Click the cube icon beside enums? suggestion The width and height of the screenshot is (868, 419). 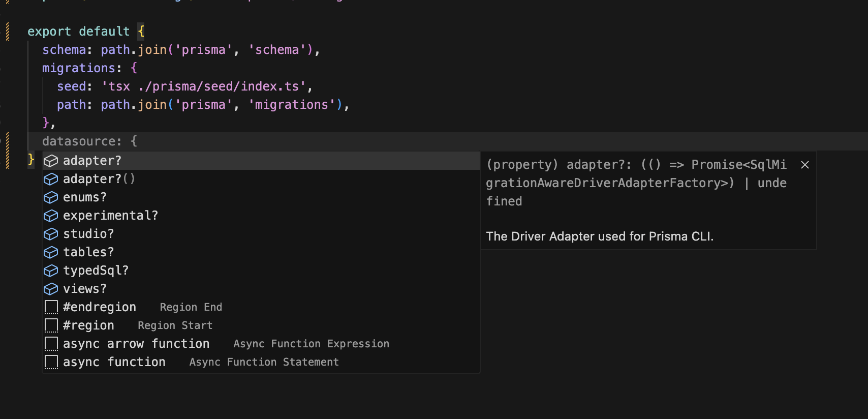click(x=51, y=197)
